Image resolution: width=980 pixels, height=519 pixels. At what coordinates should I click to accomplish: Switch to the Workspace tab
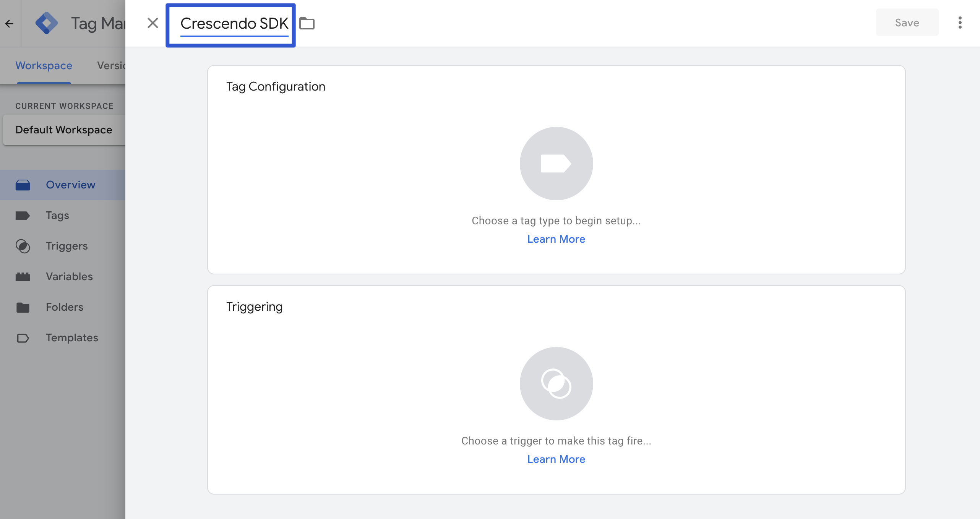[x=44, y=66]
